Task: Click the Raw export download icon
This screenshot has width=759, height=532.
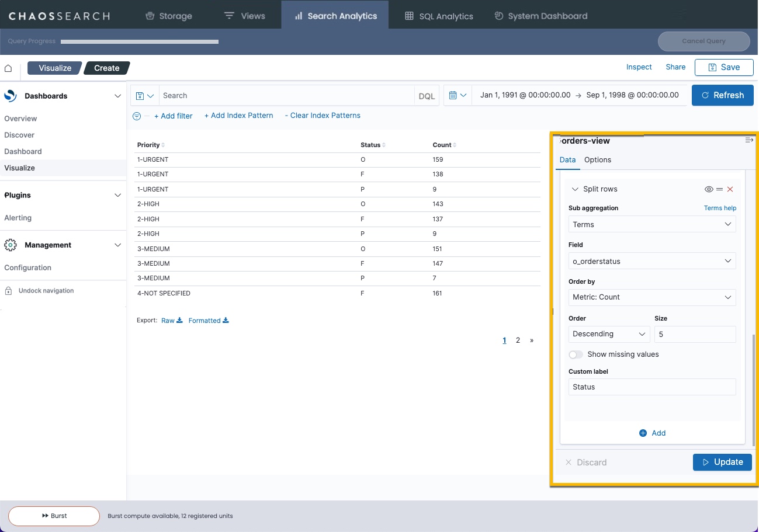Action: tap(180, 320)
